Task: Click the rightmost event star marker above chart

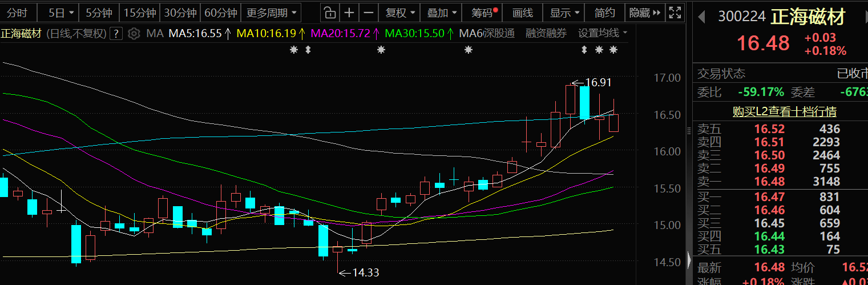Action: tap(613, 50)
